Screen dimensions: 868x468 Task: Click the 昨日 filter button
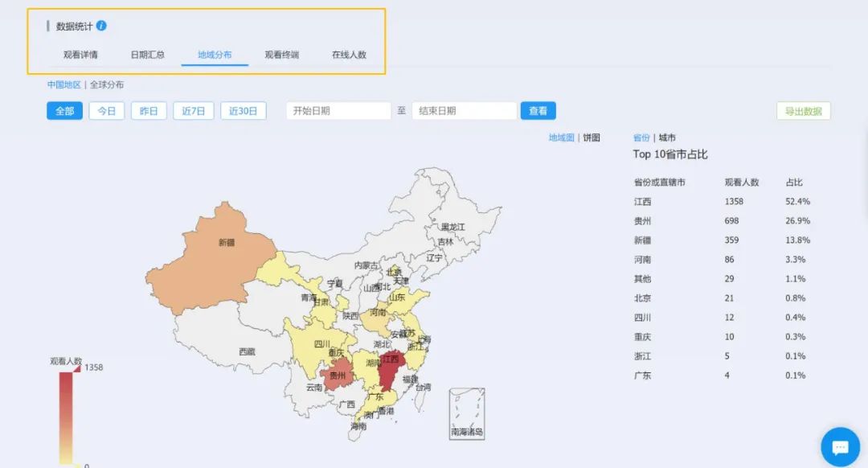click(149, 111)
